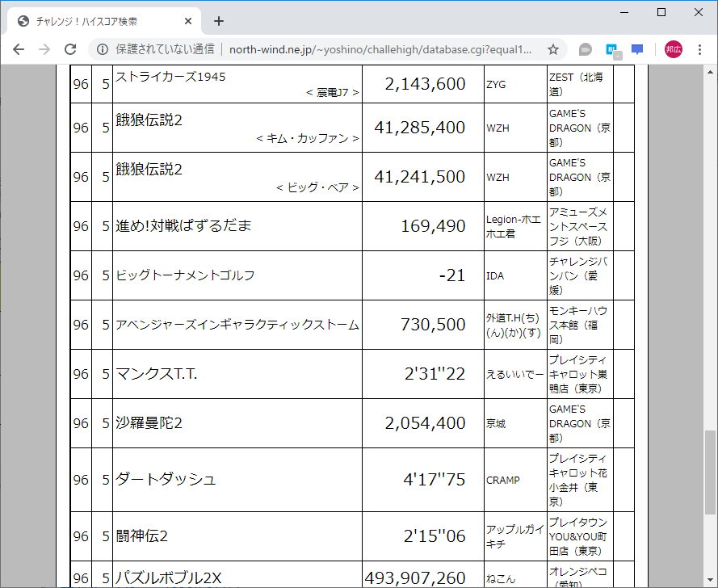Image resolution: width=718 pixels, height=588 pixels.
Task: Click the player 外道T.H(ち)(ん)(か)(す)
Action: (x=514, y=325)
